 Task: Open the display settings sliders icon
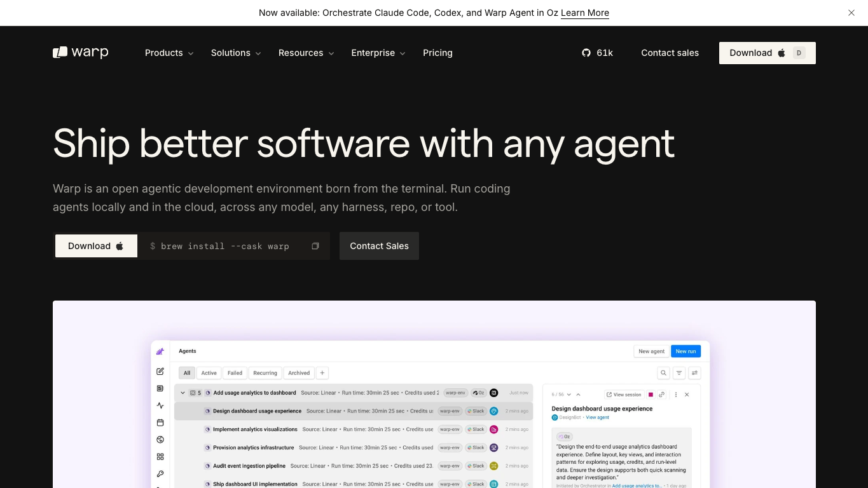pyautogui.click(x=695, y=373)
